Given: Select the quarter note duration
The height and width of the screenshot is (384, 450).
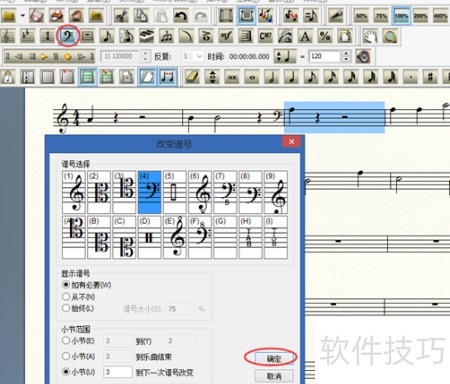Looking at the screenshot, I should click(x=292, y=77).
